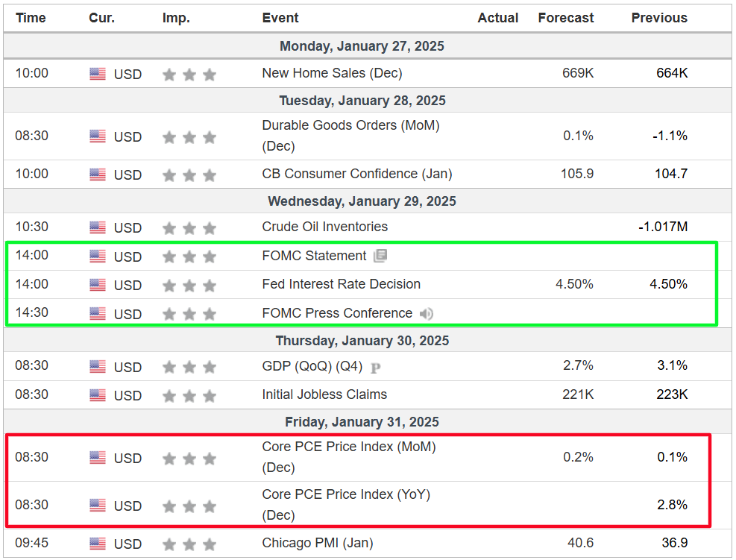Select the CB Consumer Confidence (Jan) event

356,174
